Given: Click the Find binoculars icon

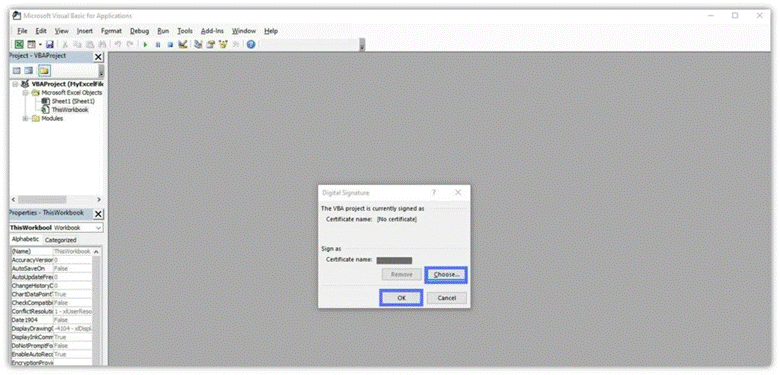Looking at the screenshot, I should 101,44.
